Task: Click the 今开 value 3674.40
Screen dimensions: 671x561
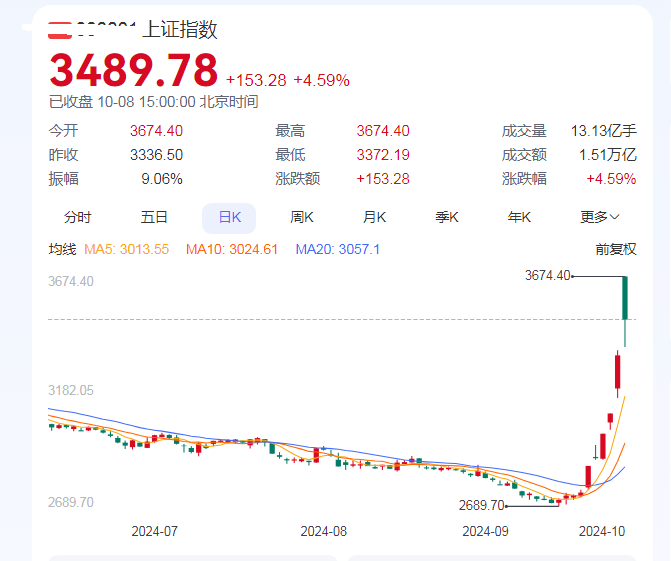Action: pyautogui.click(x=156, y=131)
